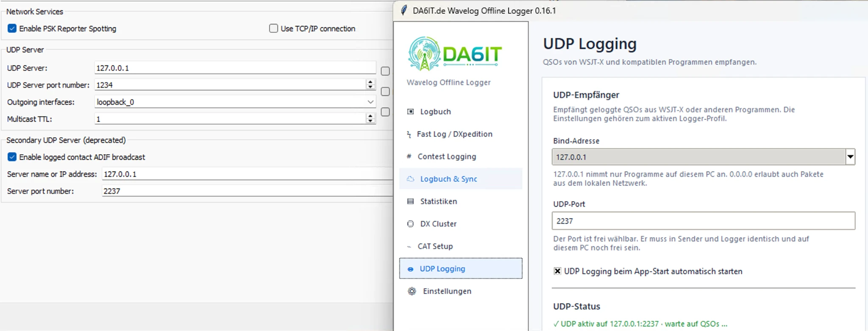The image size is (868, 331).
Task: Click the Statistiken sidebar icon
Action: [410, 201]
